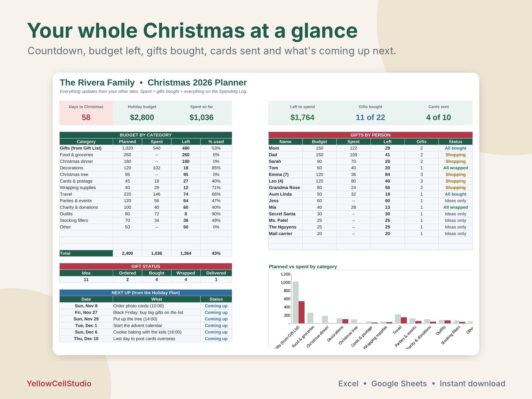Select the Mail carrier name cell
532x399 pixels.
[285, 234]
